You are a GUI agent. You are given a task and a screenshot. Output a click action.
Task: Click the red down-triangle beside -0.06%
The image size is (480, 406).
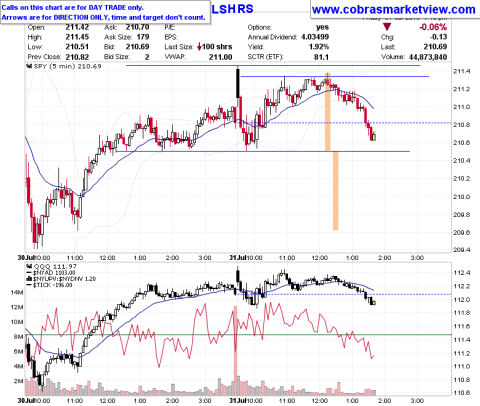387,27
